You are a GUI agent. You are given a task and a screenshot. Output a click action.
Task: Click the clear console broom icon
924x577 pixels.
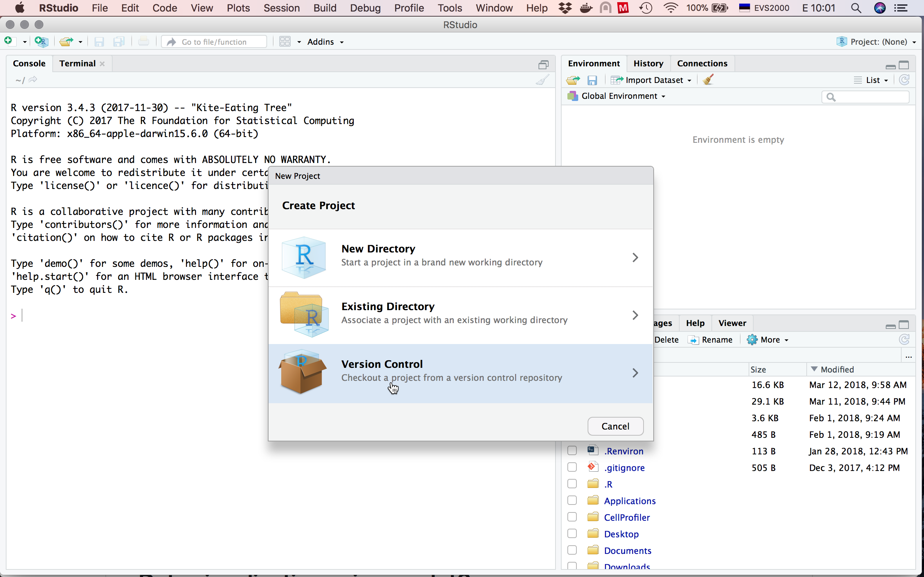(542, 80)
